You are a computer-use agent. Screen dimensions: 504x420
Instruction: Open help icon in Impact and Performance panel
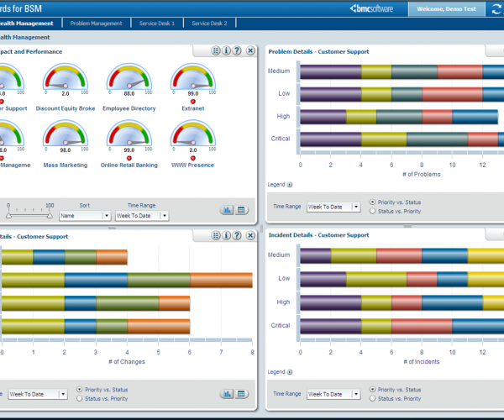237,50
